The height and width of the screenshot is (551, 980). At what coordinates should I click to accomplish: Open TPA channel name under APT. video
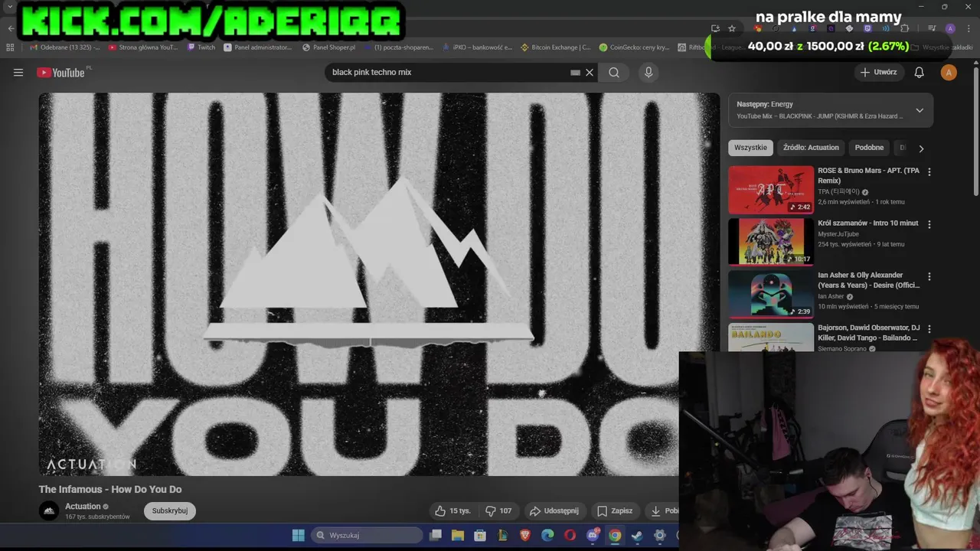(838, 192)
